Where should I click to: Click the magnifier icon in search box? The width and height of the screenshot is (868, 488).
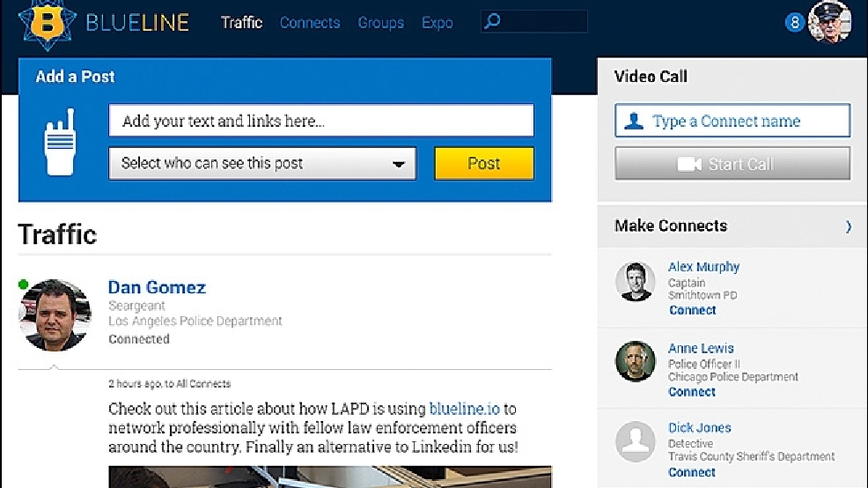click(492, 22)
